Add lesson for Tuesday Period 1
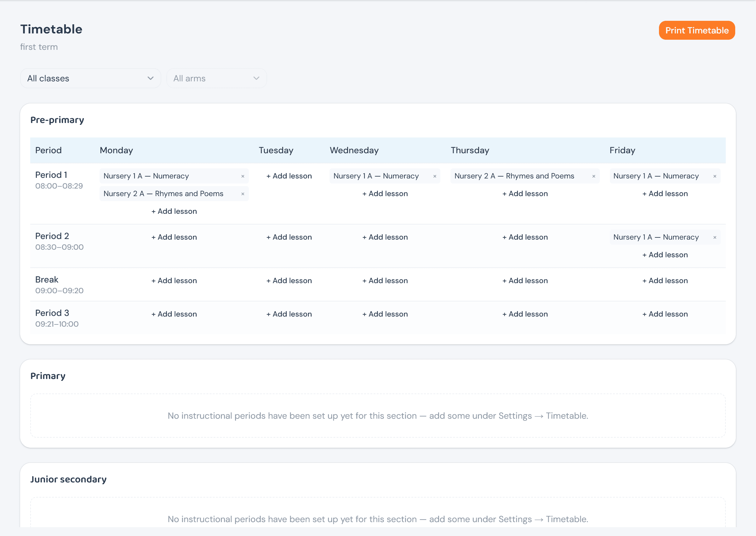The height and width of the screenshot is (536, 756). click(289, 176)
